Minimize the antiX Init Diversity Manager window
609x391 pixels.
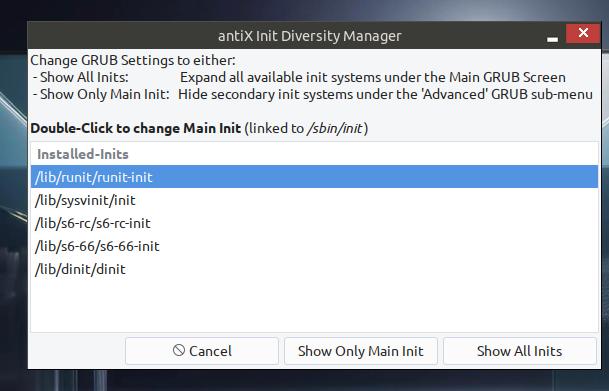[552, 38]
